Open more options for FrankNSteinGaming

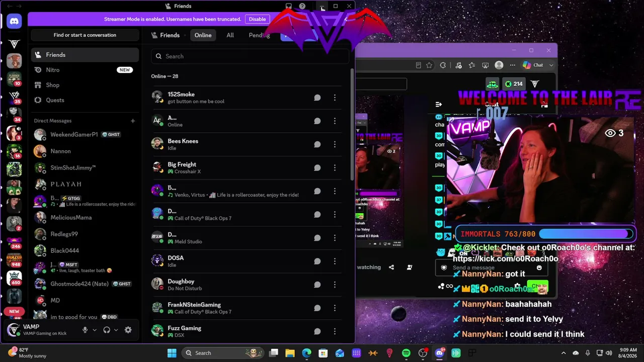pyautogui.click(x=335, y=308)
